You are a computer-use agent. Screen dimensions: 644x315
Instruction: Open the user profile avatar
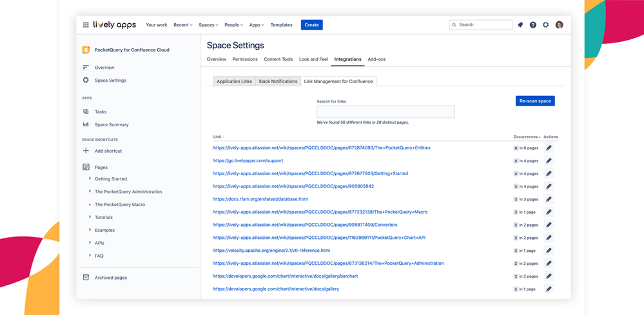click(559, 25)
